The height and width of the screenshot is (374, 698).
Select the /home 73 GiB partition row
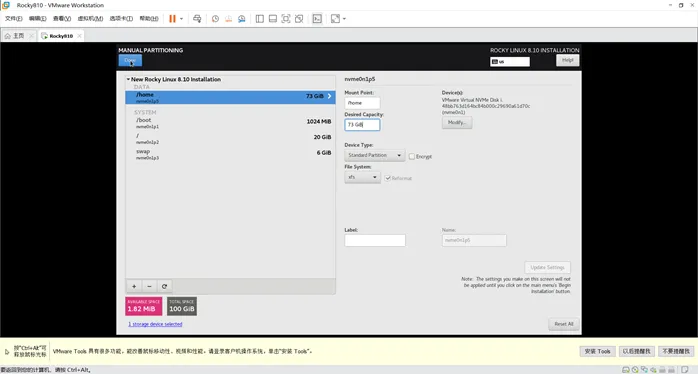tap(230, 97)
